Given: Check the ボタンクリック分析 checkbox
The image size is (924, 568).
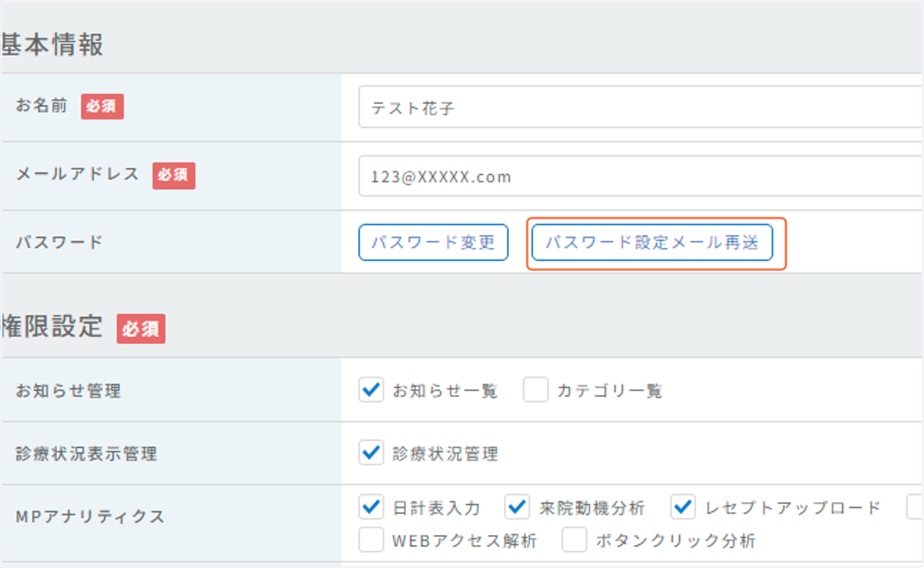Looking at the screenshot, I should point(574,540).
